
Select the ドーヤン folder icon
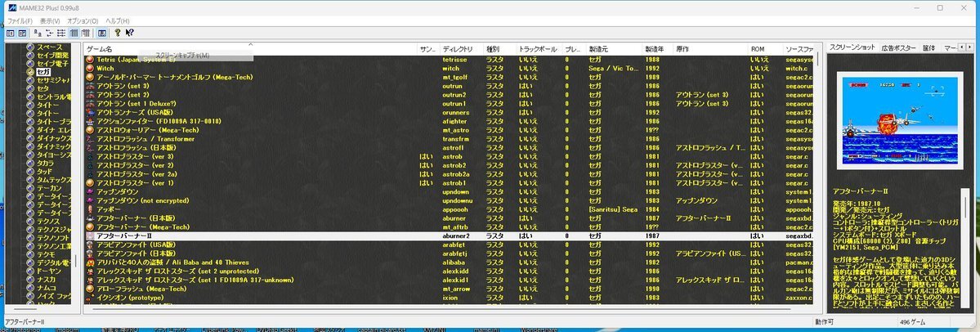pos(30,271)
